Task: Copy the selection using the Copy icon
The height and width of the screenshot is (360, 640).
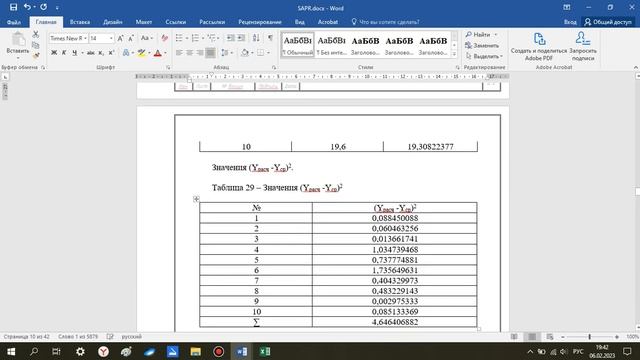Action: [x=36, y=45]
